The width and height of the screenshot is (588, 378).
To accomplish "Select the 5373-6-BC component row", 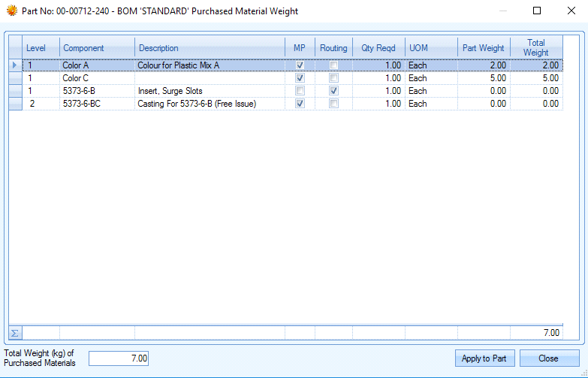I will tap(97, 104).
